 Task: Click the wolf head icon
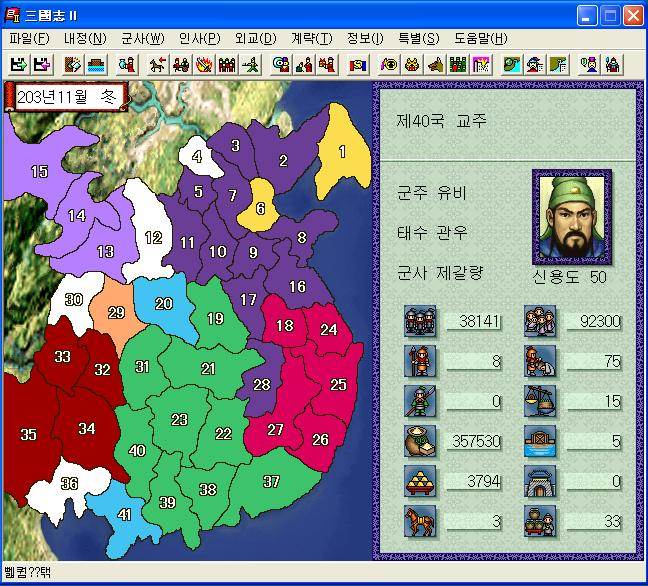tap(435, 64)
